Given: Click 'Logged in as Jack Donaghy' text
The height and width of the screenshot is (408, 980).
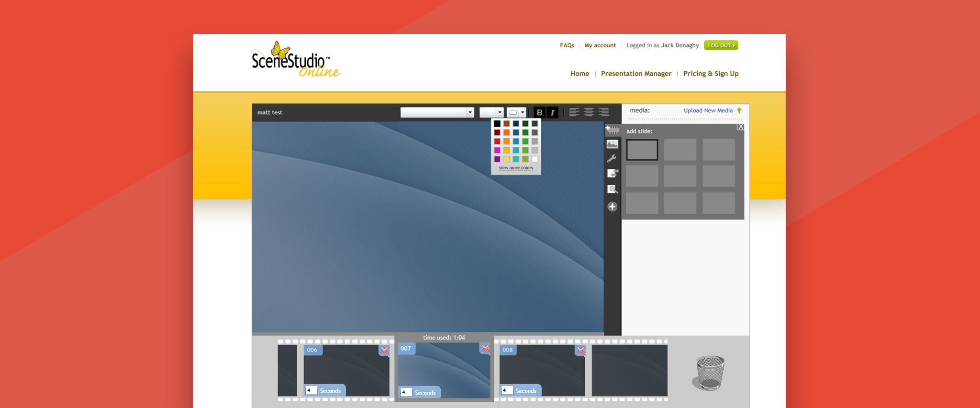Looking at the screenshot, I should tap(662, 45).
